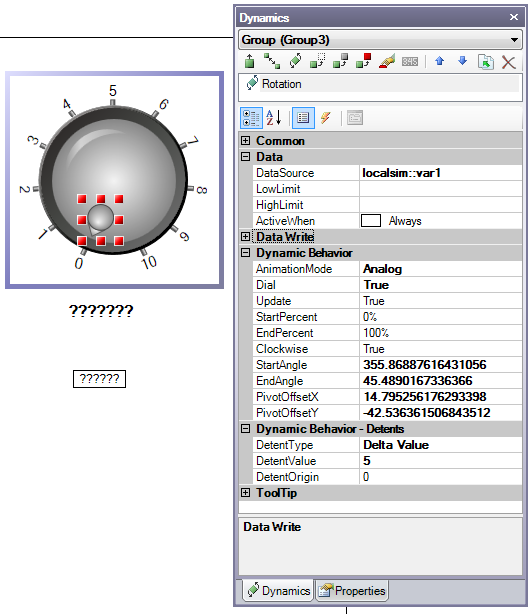Select the AnimationMode value Analog
532x614 pixels.
[x=440, y=269]
